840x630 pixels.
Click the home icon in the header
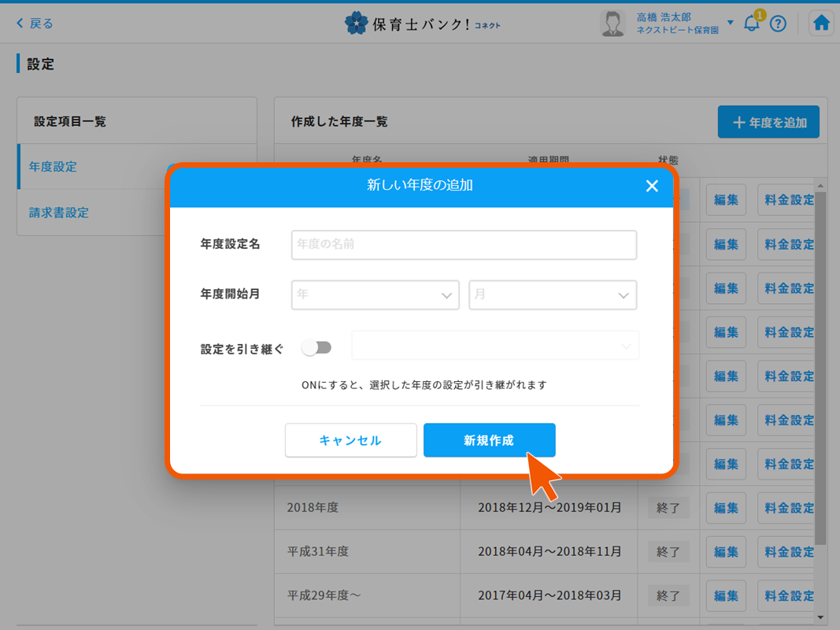[821, 23]
